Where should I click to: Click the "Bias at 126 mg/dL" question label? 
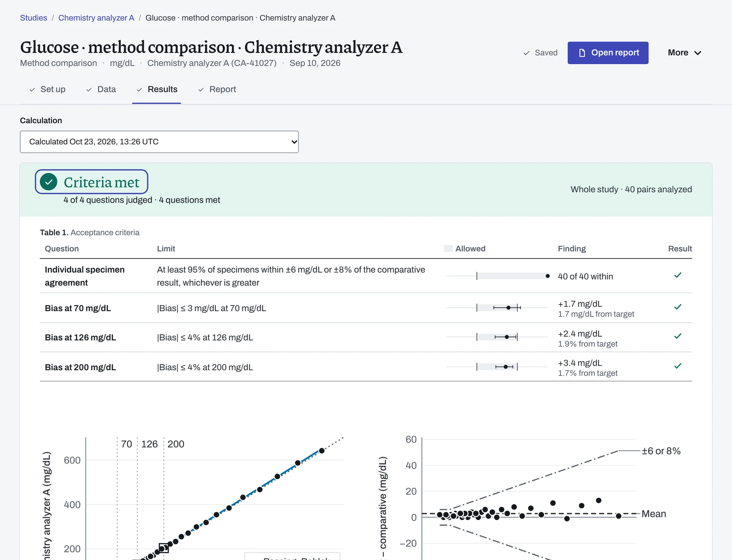click(81, 337)
